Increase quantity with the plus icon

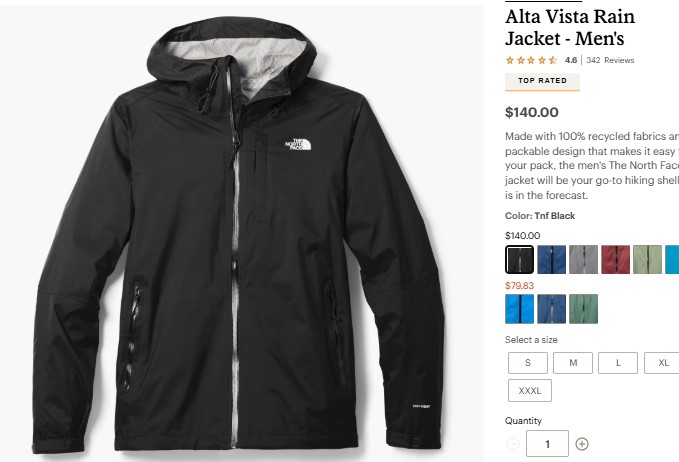click(x=582, y=444)
